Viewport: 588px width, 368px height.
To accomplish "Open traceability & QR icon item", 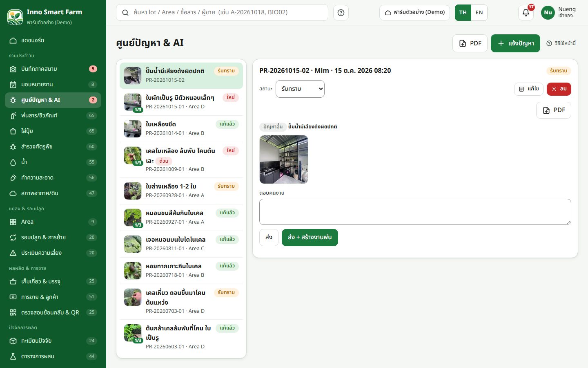I will [x=13, y=313].
